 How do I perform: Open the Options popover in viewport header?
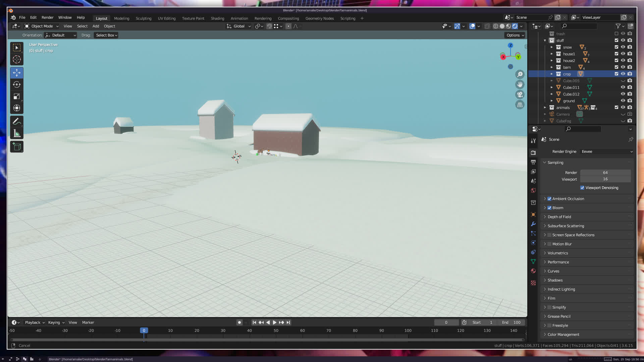pyautogui.click(x=515, y=35)
